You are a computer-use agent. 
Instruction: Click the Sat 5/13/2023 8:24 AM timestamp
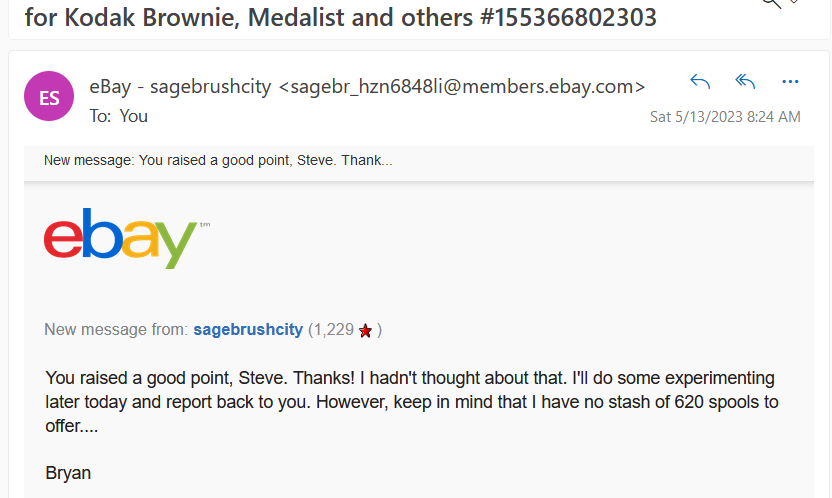[x=725, y=117]
